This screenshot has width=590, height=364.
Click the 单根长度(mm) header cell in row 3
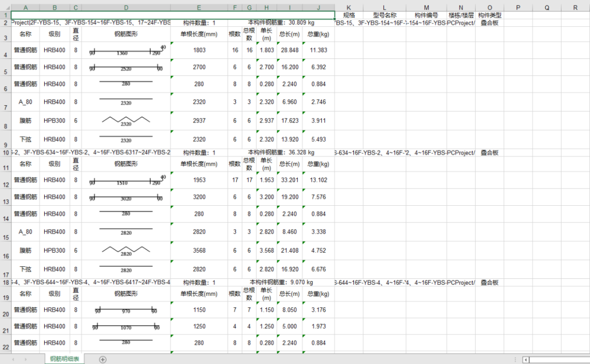(199, 34)
